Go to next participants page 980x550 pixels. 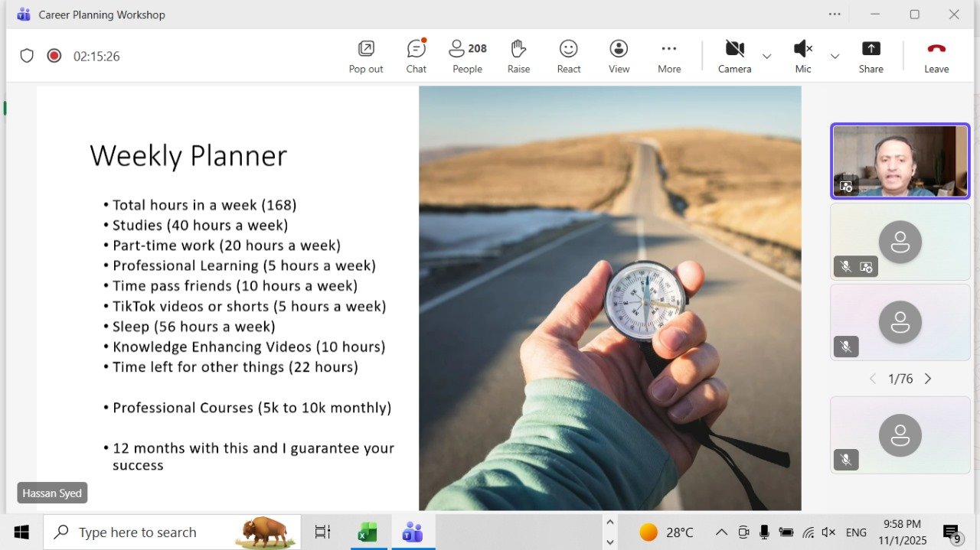click(928, 379)
